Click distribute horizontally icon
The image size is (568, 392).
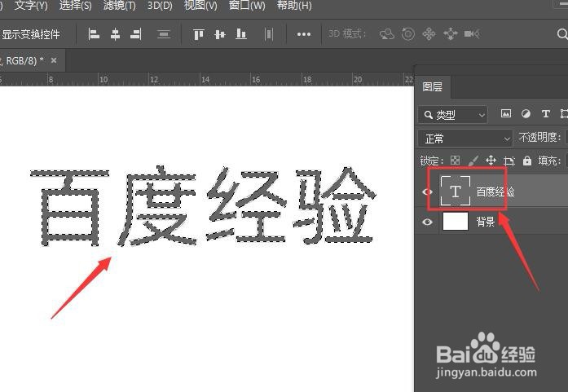(269, 34)
